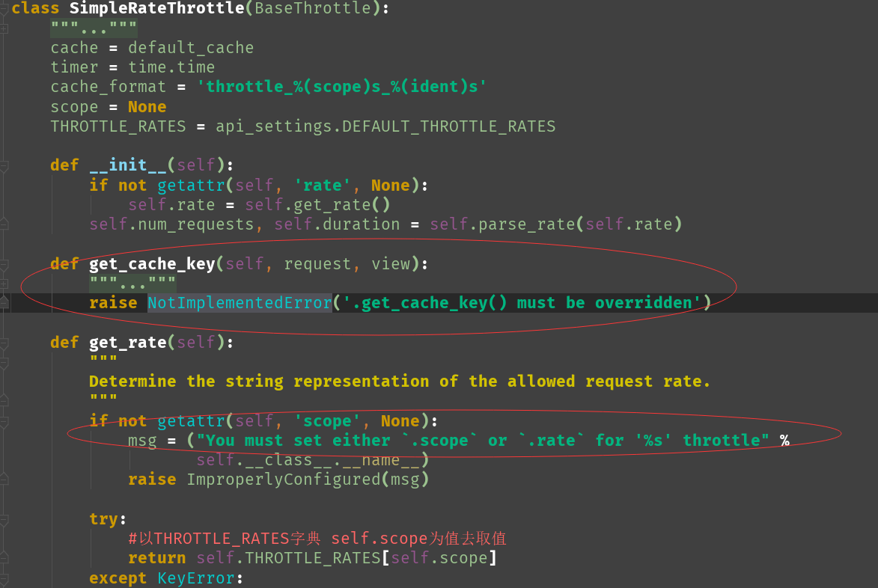Click the SimpleRateThrottle class name
Screen dimensions: 878x588
pyautogui.click(x=156, y=8)
